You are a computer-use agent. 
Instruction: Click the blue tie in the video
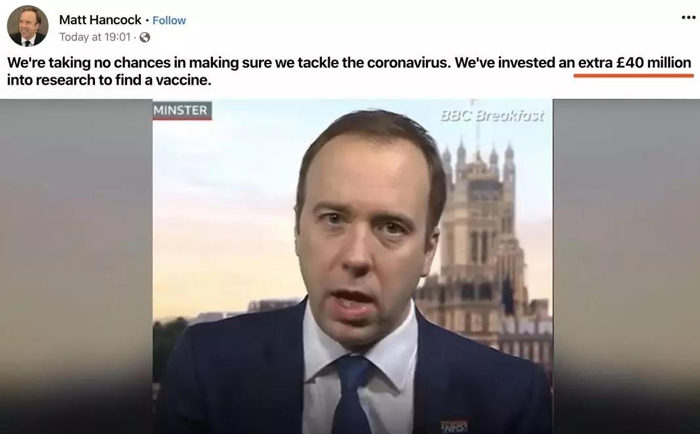click(x=351, y=395)
